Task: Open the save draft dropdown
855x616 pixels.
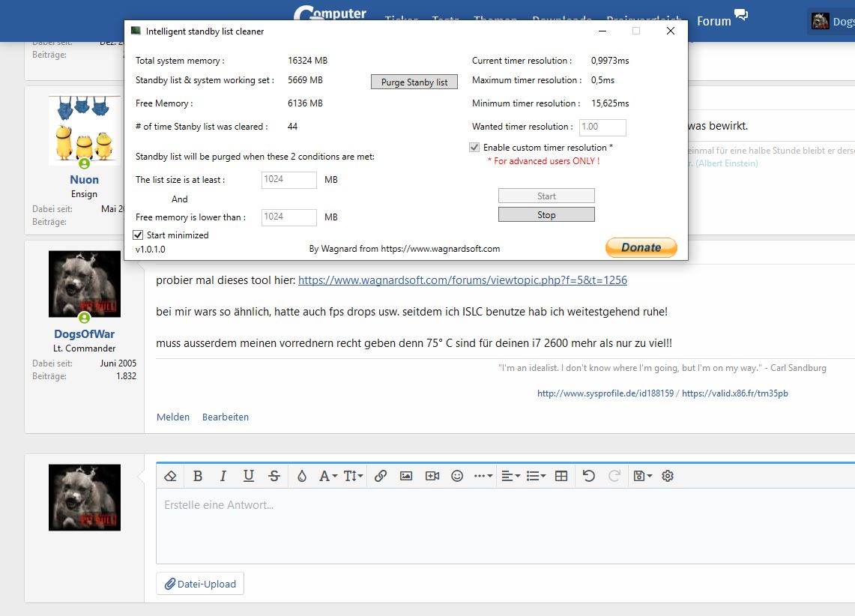Action: pos(643,476)
